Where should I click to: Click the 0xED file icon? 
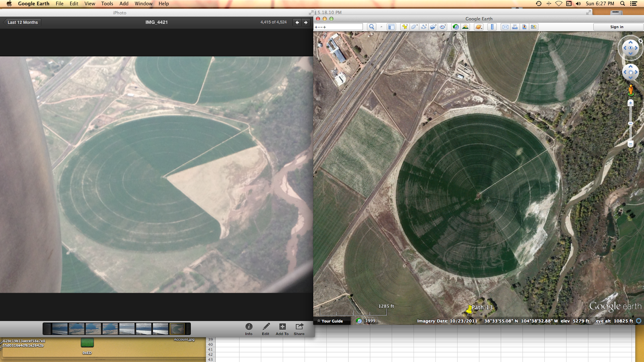click(x=87, y=343)
